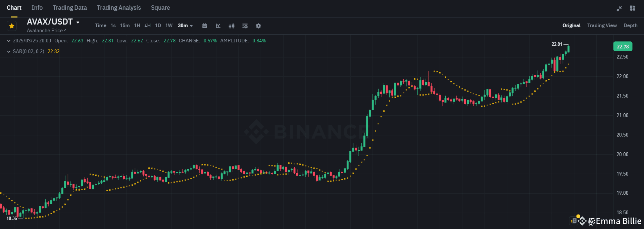Collapse the chart with the shrink arrows icon

tap(619, 8)
